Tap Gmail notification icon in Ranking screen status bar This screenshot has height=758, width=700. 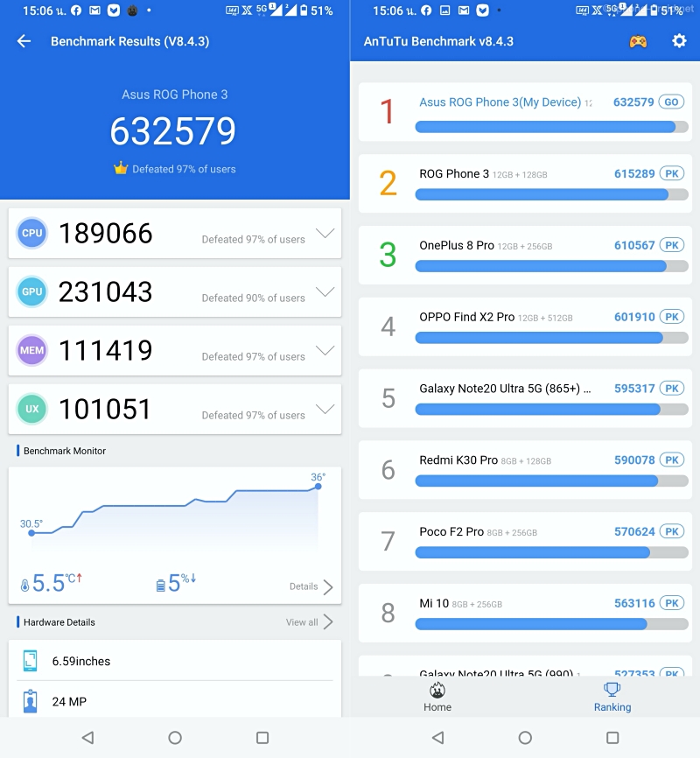(464, 11)
